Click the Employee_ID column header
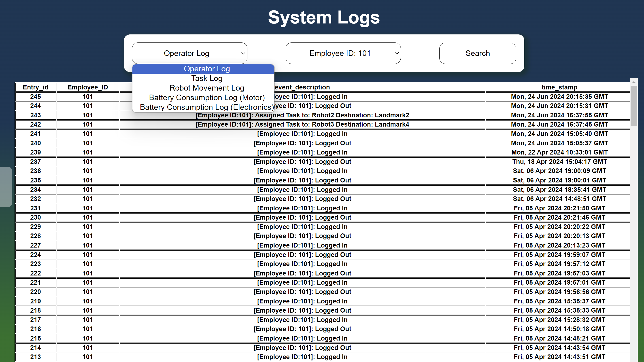This screenshot has height=362, width=644. pyautogui.click(x=88, y=87)
